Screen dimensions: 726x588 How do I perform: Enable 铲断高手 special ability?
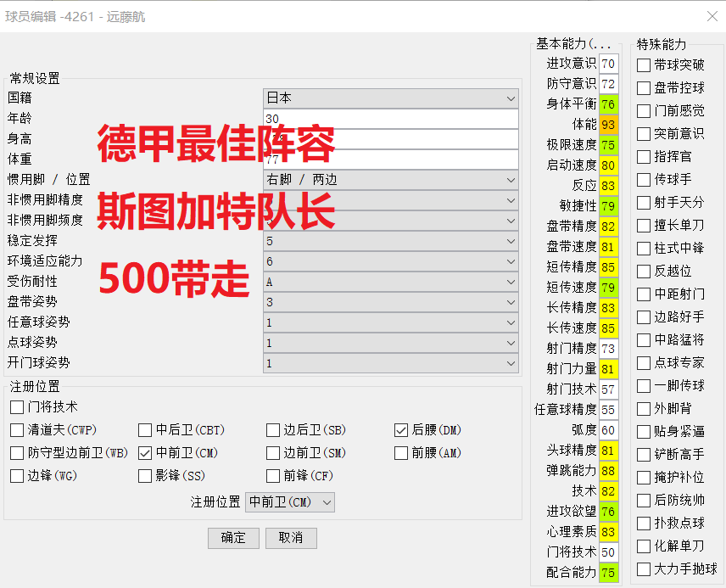point(644,455)
